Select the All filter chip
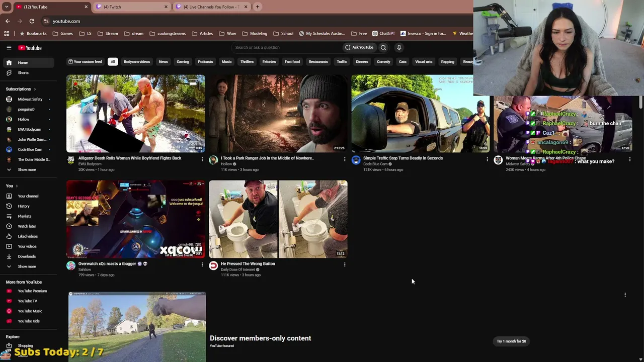Screen dimensions: 644x362 click(113, 62)
